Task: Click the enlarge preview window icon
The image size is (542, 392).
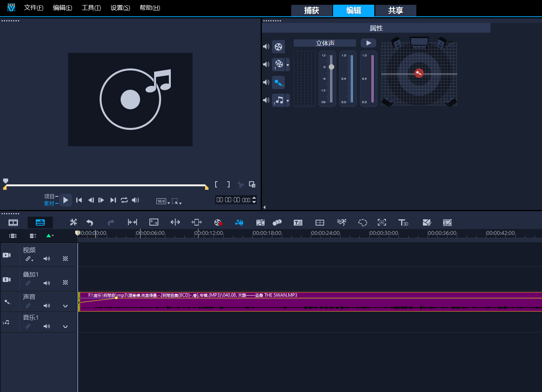Action: click(x=252, y=184)
